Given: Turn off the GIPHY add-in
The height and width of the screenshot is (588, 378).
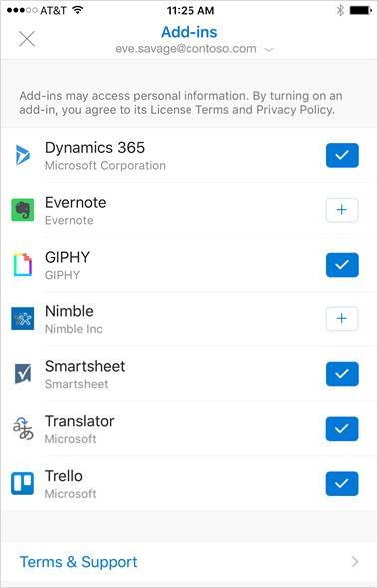Looking at the screenshot, I should (x=342, y=265).
